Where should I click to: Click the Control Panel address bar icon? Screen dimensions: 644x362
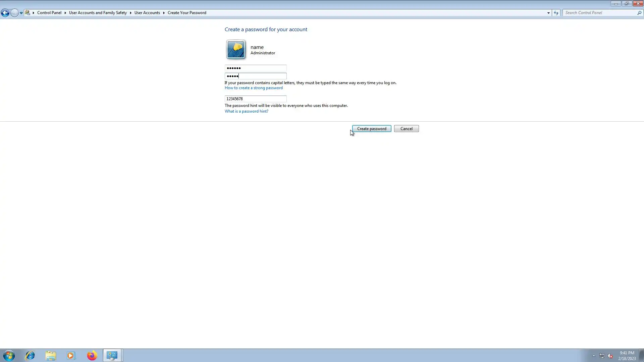pyautogui.click(x=28, y=13)
